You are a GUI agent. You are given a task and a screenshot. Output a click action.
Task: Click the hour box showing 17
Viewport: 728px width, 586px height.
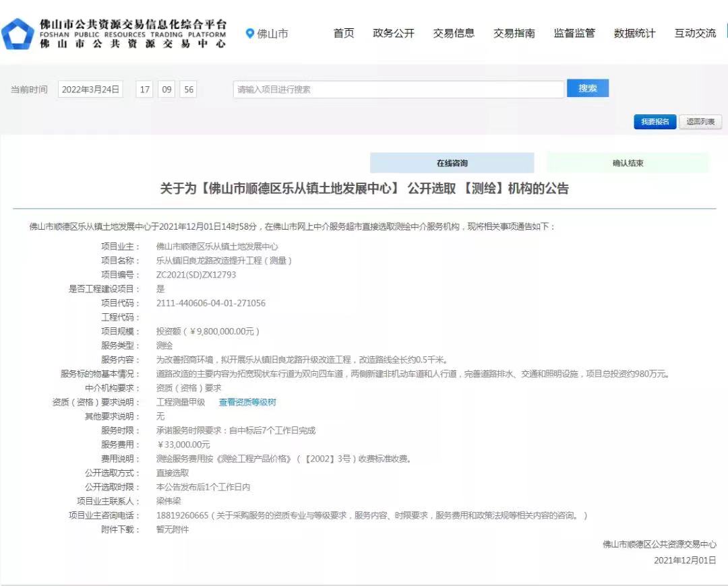pyautogui.click(x=145, y=89)
